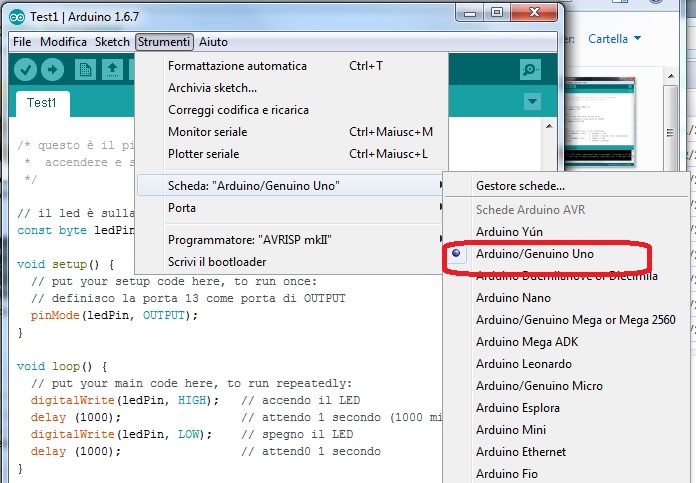Select Arduino Ethernet board
The image size is (696, 483).
pyautogui.click(x=567, y=451)
